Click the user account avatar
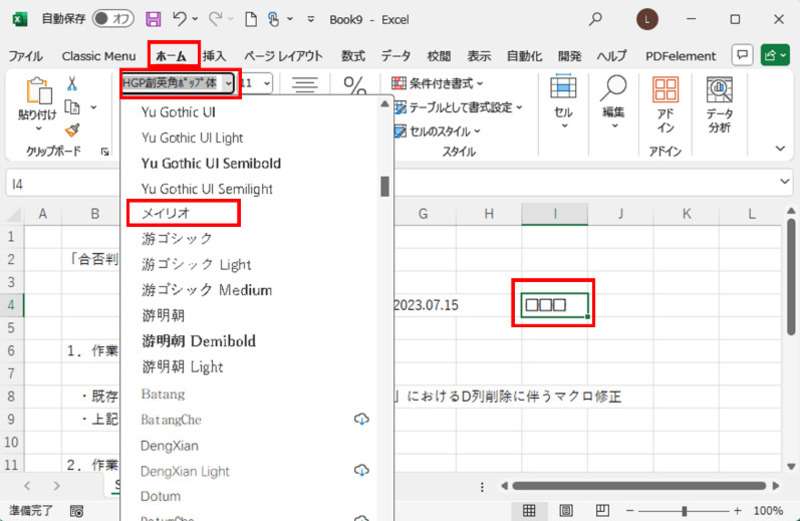The width and height of the screenshot is (800, 521). tap(647, 19)
